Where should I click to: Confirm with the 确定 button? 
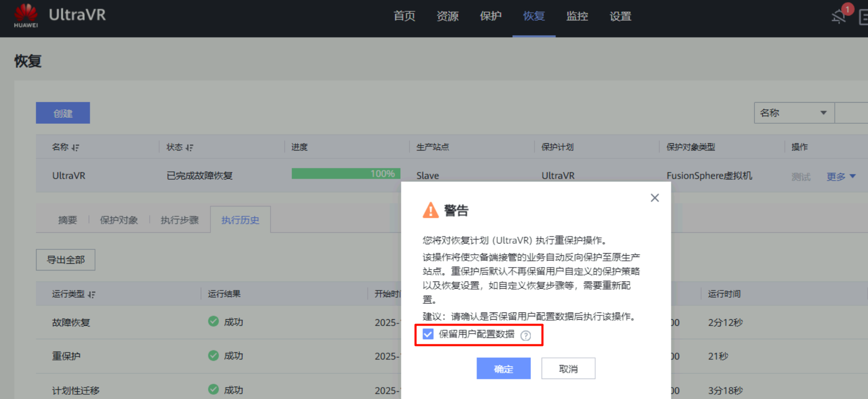(503, 368)
